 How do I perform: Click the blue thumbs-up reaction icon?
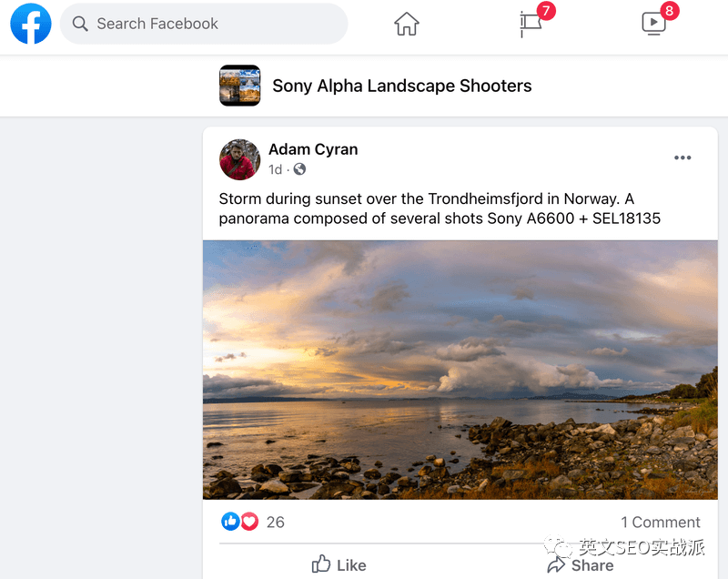click(x=230, y=522)
